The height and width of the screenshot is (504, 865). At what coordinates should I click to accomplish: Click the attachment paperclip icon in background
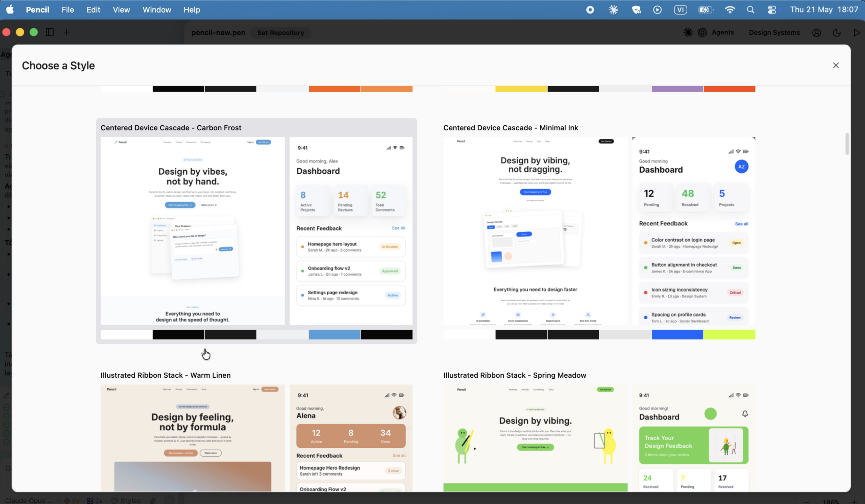153,500
